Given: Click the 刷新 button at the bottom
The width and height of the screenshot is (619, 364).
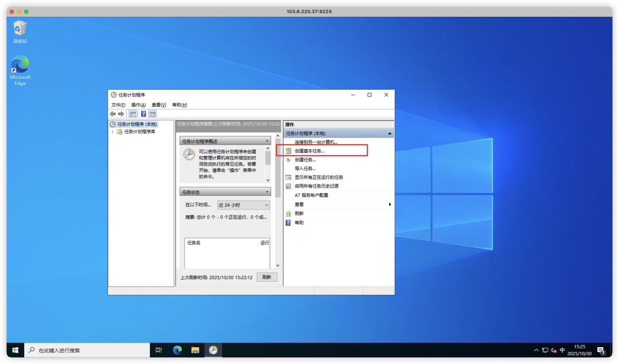Looking at the screenshot, I should pos(267,277).
